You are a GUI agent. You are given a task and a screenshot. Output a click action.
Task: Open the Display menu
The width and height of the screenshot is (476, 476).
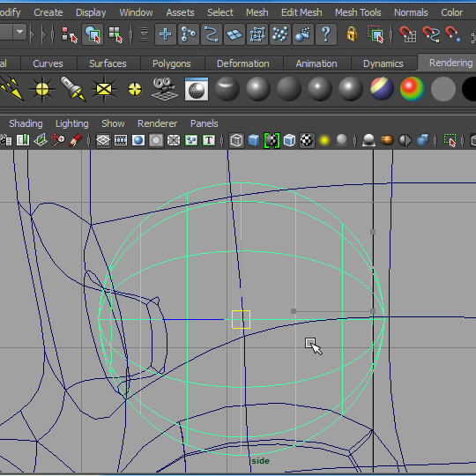91,12
